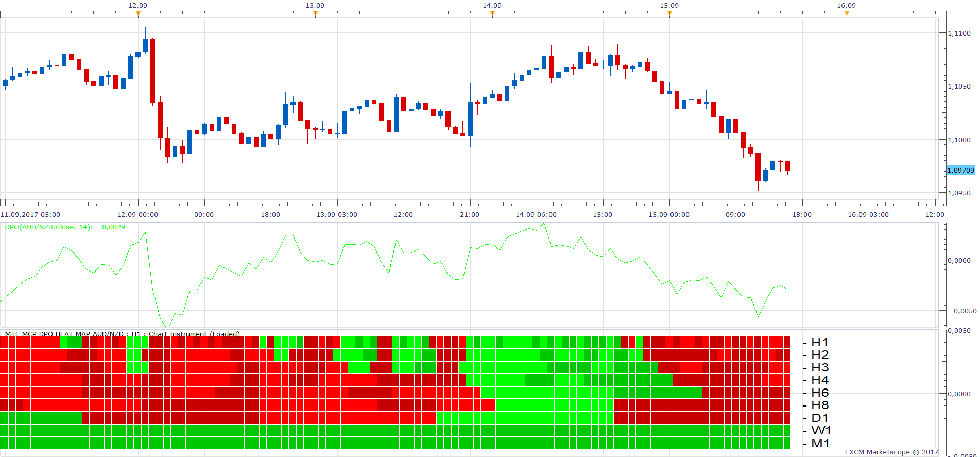Click the current price tag 1,09709

(x=960, y=170)
